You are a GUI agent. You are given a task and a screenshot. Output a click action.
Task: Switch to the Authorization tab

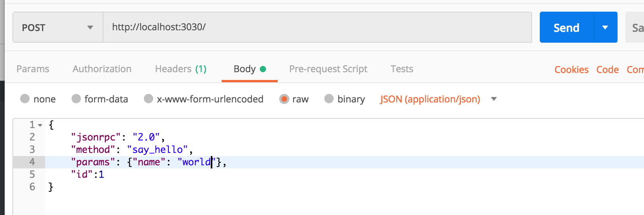(x=102, y=69)
